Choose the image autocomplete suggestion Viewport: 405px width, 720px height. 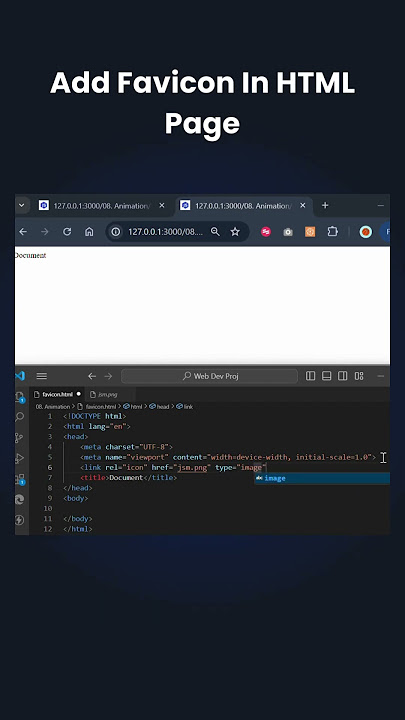point(322,478)
